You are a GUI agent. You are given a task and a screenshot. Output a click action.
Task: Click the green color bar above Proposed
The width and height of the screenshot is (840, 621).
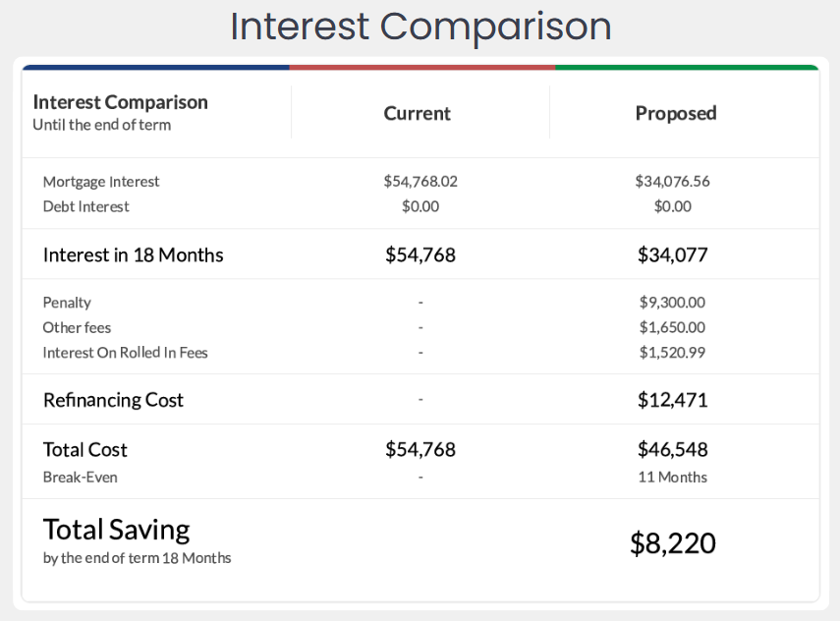pyautogui.click(x=686, y=68)
